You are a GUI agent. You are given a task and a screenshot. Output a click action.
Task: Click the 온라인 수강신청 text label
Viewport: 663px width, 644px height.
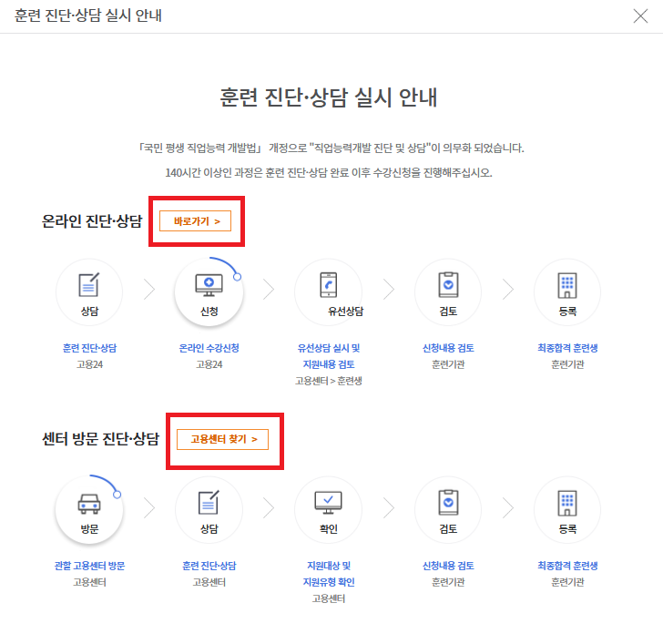(209, 348)
